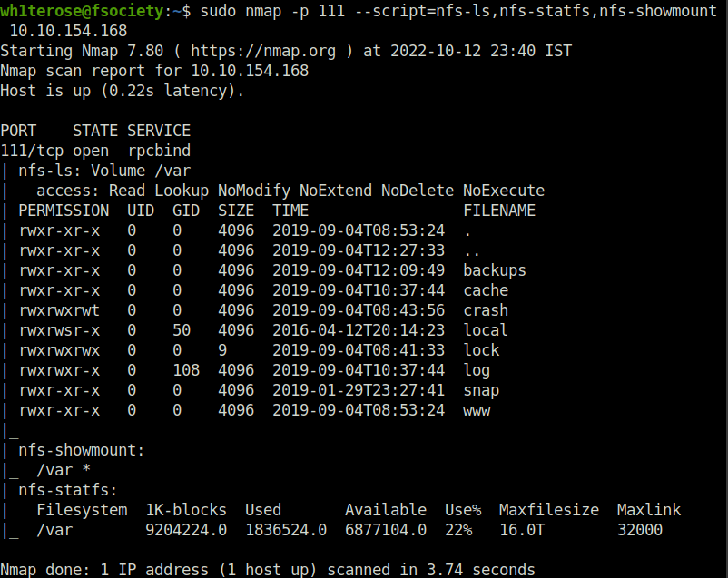This screenshot has height=578, width=728.
Task: Click the Available column header
Action: point(386,510)
